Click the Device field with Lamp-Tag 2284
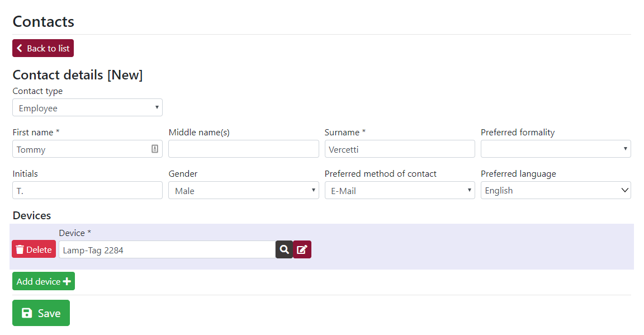 pyautogui.click(x=167, y=249)
